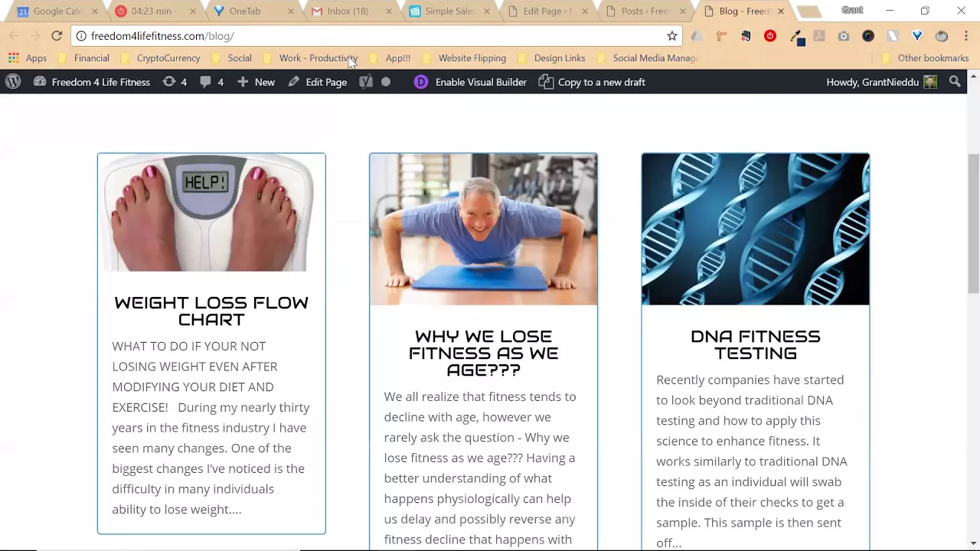
Task: Click the camera screenshot extension
Action: coord(844,36)
